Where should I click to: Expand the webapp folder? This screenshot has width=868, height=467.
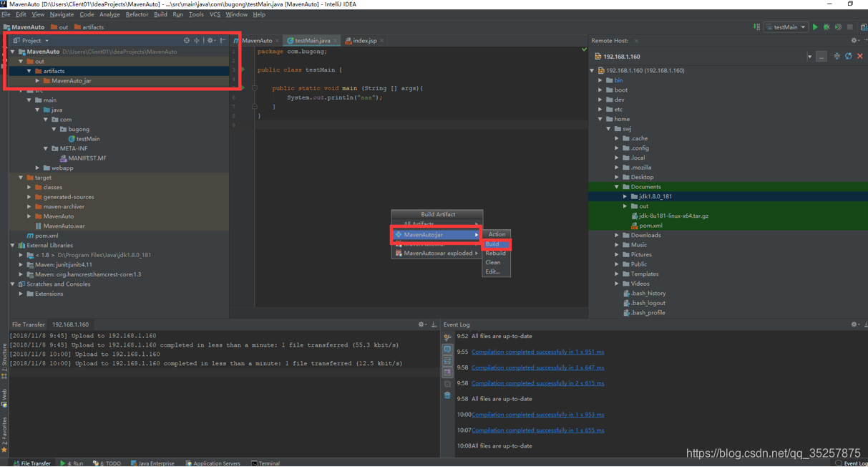coord(37,168)
